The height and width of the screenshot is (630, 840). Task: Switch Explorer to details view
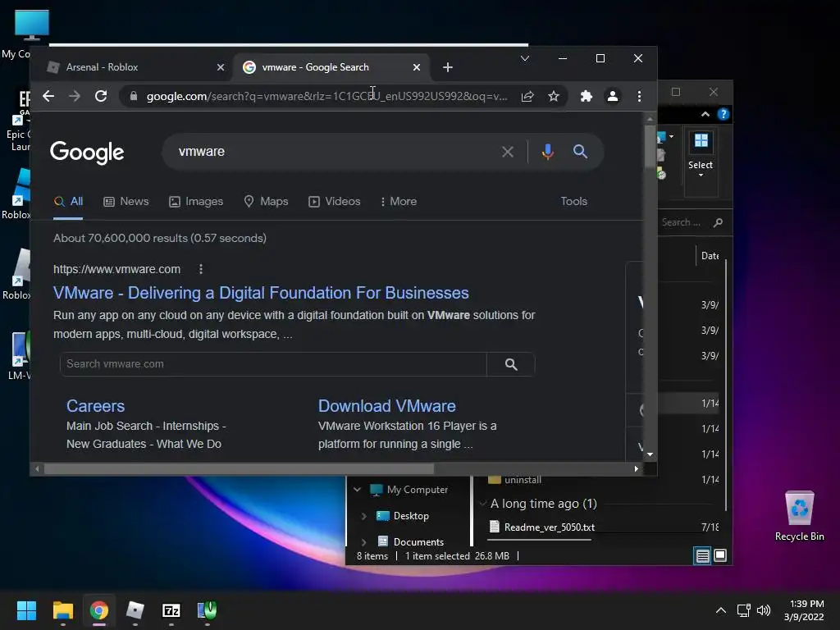(x=702, y=556)
